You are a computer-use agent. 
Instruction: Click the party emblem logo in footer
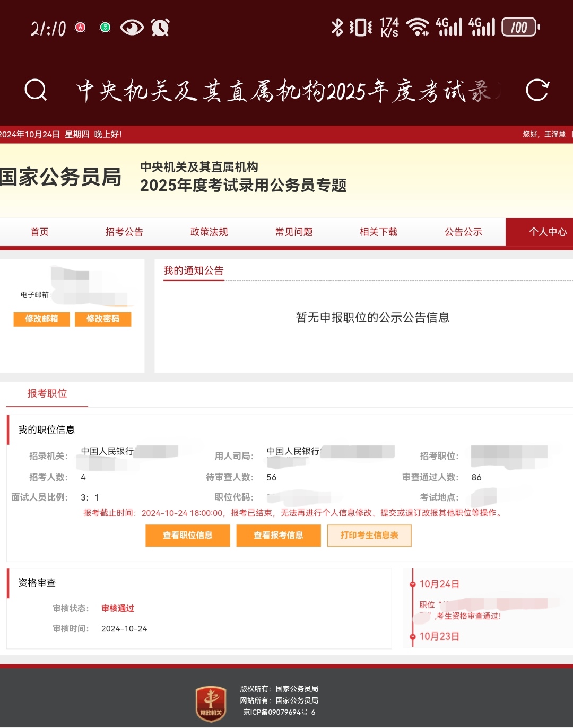coord(211,703)
